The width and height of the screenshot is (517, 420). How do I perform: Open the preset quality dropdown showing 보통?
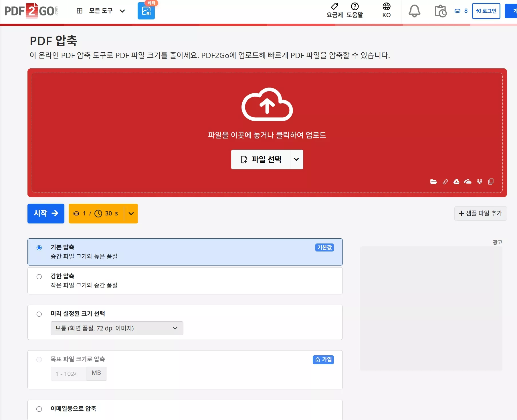(116, 328)
